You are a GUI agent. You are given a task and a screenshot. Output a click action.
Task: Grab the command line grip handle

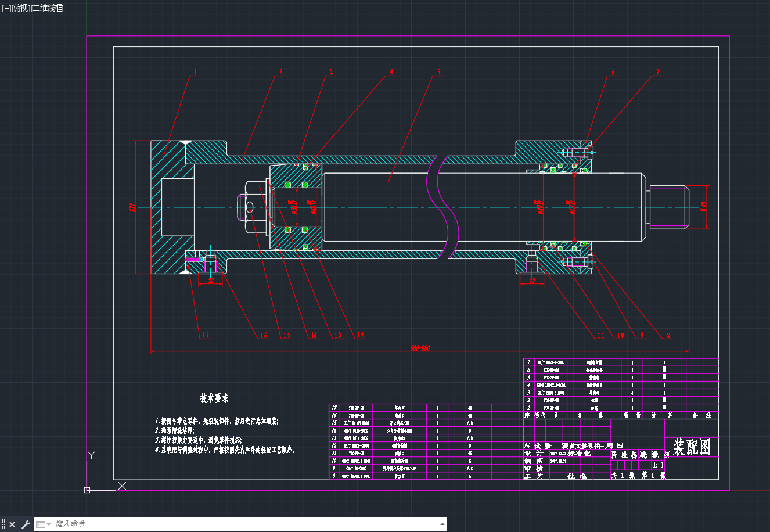[x=3, y=524]
